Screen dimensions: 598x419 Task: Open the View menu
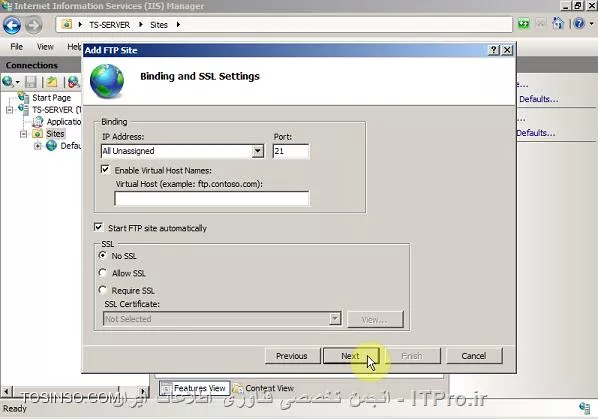[45, 47]
